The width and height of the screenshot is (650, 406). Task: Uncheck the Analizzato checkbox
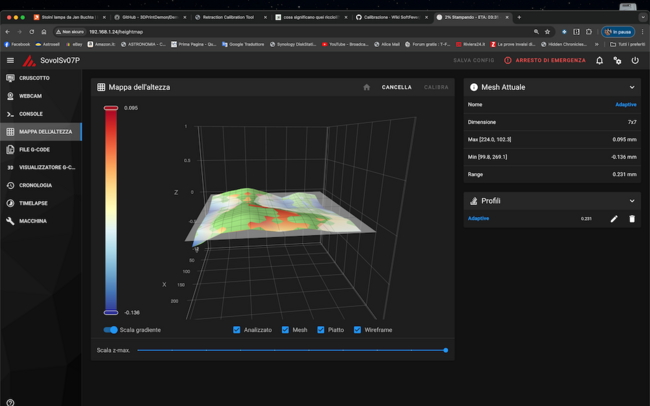click(237, 329)
